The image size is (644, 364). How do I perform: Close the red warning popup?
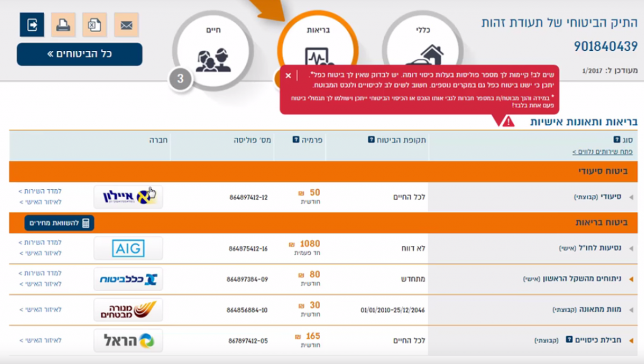(288, 75)
